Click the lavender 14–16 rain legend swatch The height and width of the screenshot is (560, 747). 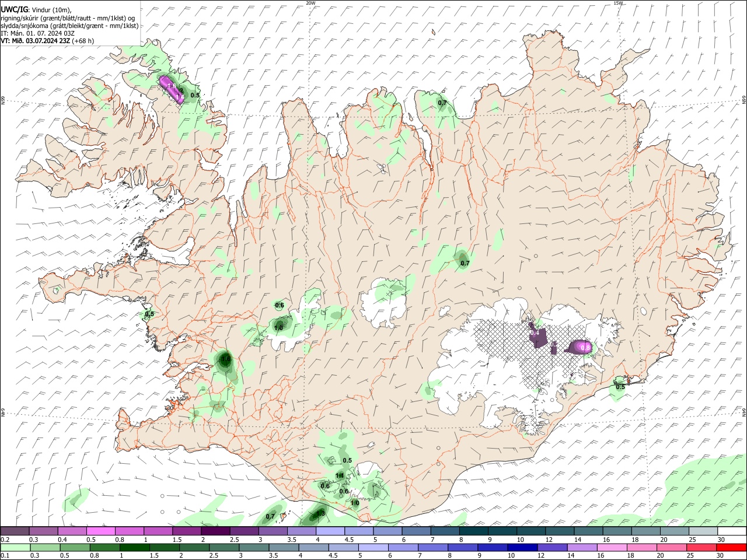click(582, 547)
